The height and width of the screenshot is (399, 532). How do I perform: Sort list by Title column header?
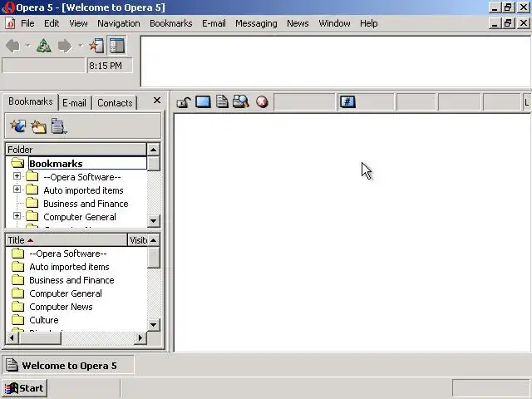tap(66, 240)
